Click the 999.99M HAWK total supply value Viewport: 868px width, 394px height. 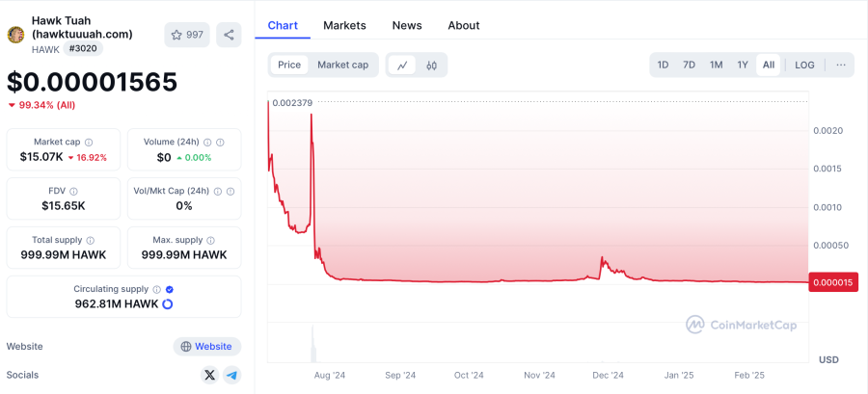pyautogui.click(x=63, y=255)
